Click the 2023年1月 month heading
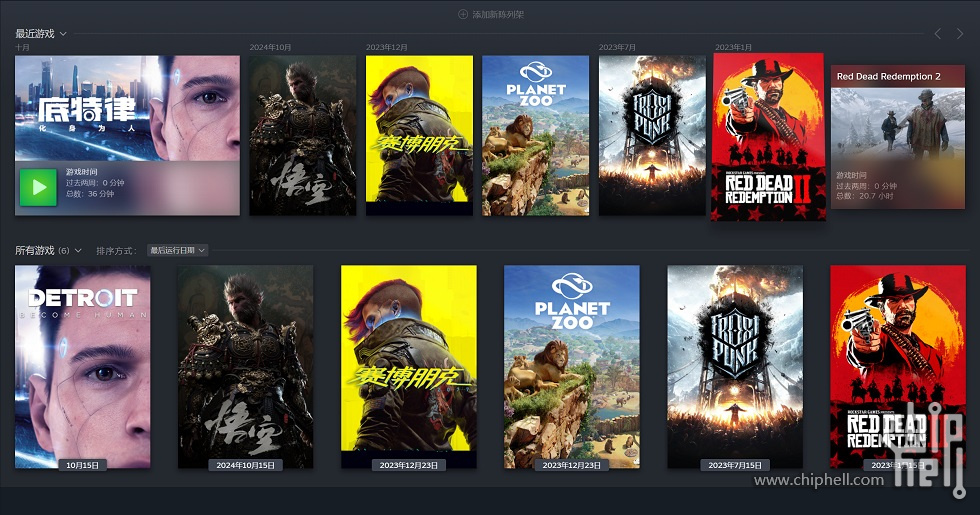Viewport: 980px width, 515px height. 733,48
